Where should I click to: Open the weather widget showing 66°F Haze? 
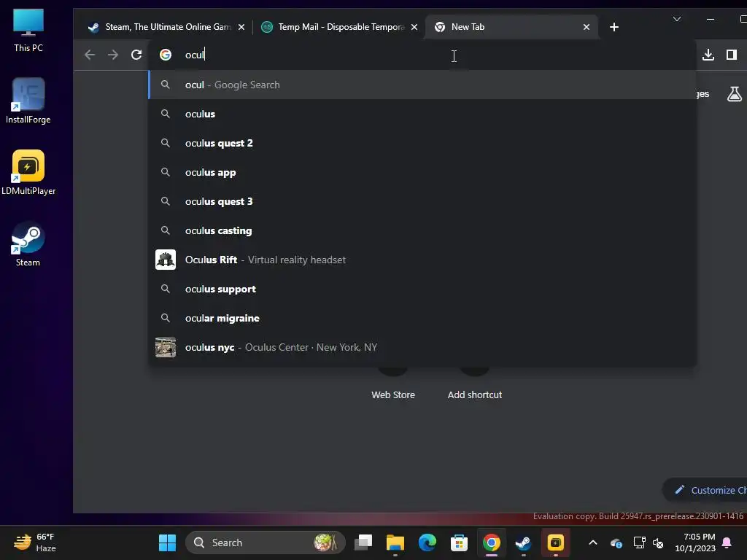click(34, 542)
